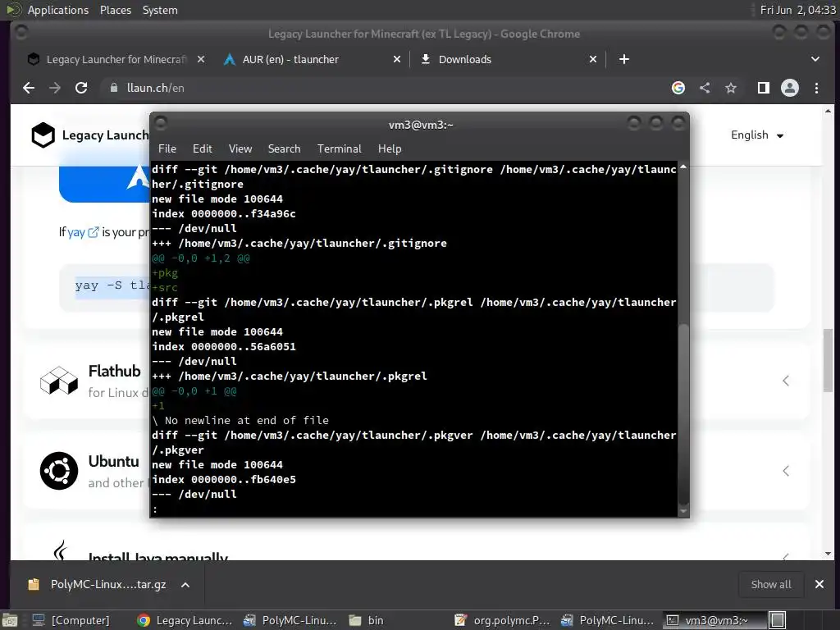
Task: Open the English language dropdown
Action: (757, 135)
